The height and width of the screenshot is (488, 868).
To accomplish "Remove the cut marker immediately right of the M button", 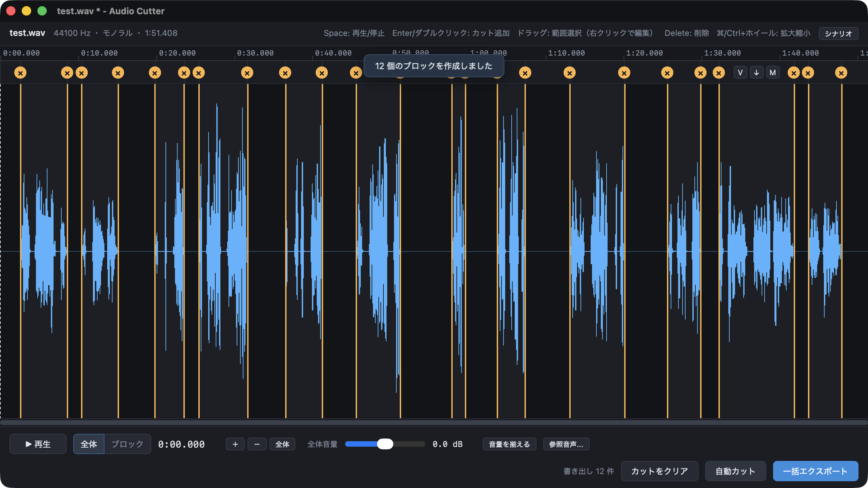I will tap(794, 73).
